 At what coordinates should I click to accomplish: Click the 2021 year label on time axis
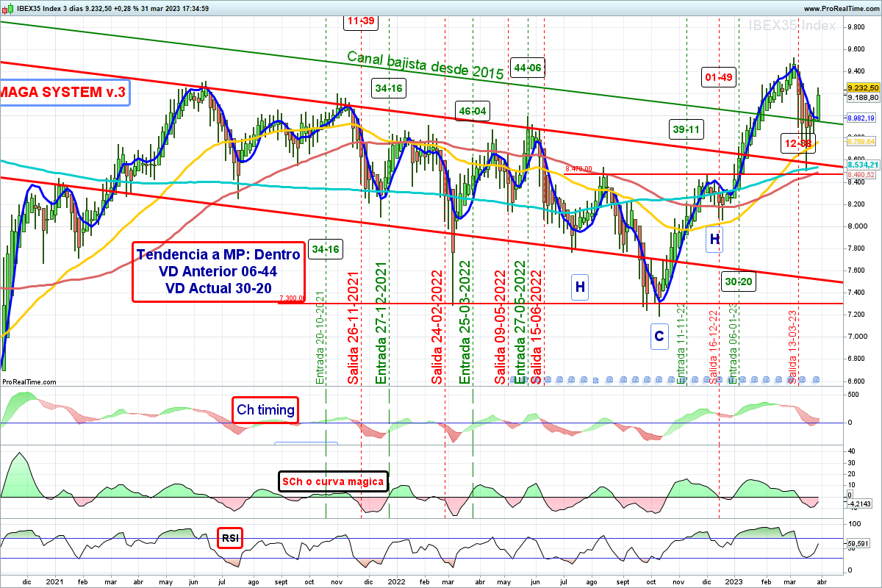pyautogui.click(x=54, y=581)
